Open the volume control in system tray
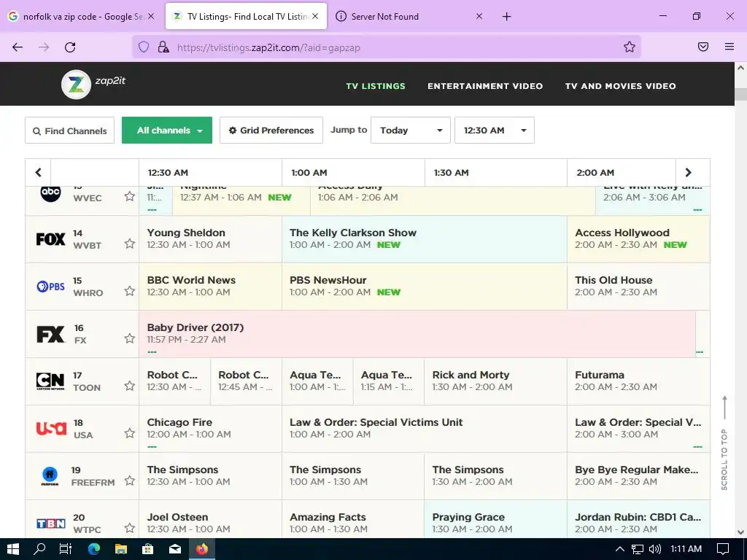The image size is (747, 560). coord(655,549)
